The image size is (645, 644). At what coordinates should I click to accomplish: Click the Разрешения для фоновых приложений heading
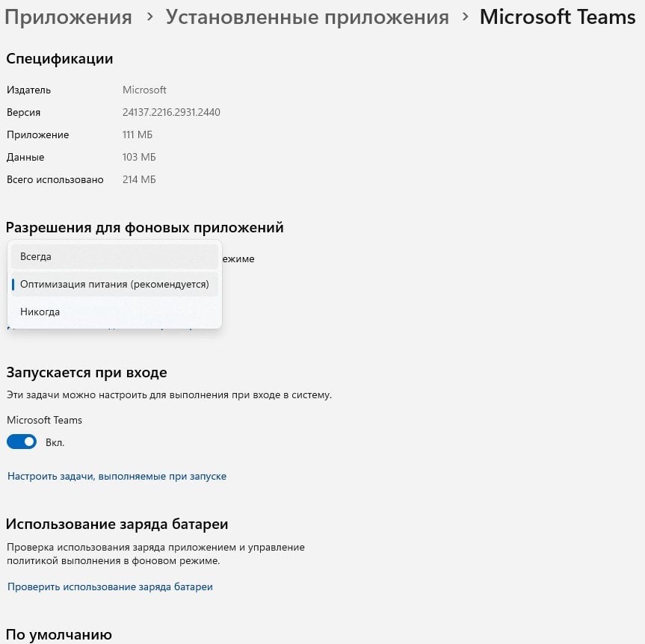click(x=145, y=227)
